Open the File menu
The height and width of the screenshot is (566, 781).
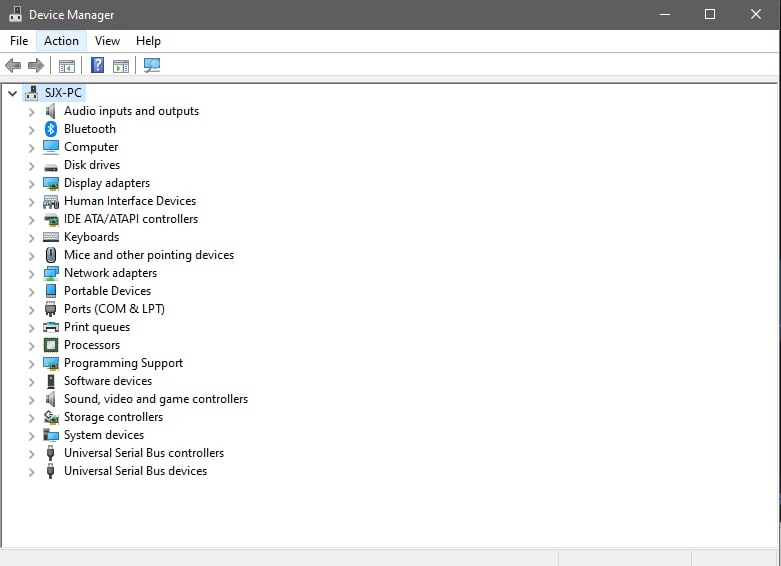19,41
